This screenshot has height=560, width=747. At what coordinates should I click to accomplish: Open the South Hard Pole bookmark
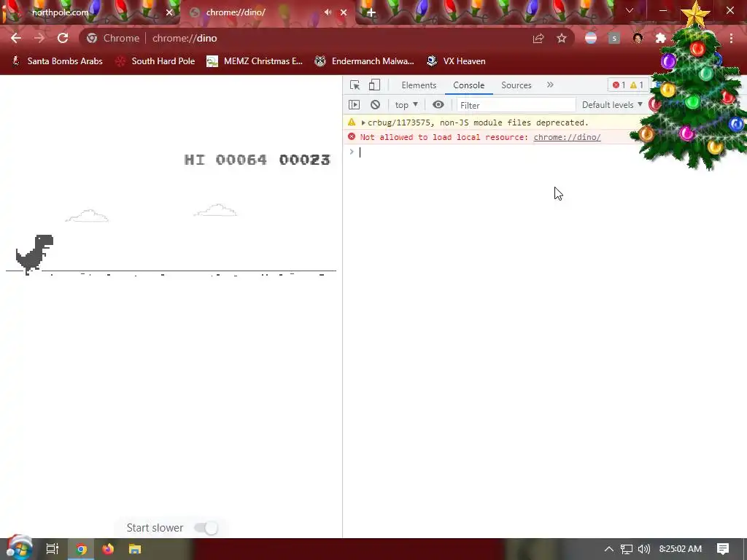point(155,61)
